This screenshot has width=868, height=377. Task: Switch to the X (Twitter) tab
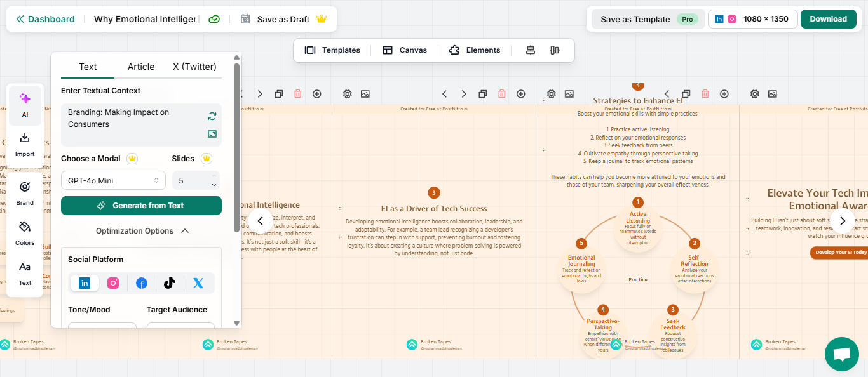click(x=194, y=67)
